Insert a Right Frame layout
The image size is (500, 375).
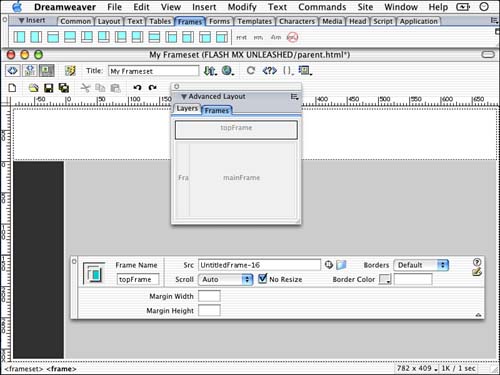[x=36, y=37]
